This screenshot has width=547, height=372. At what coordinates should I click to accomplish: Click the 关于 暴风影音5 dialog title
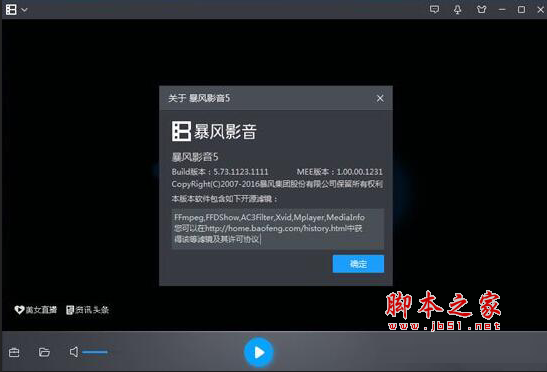point(199,98)
